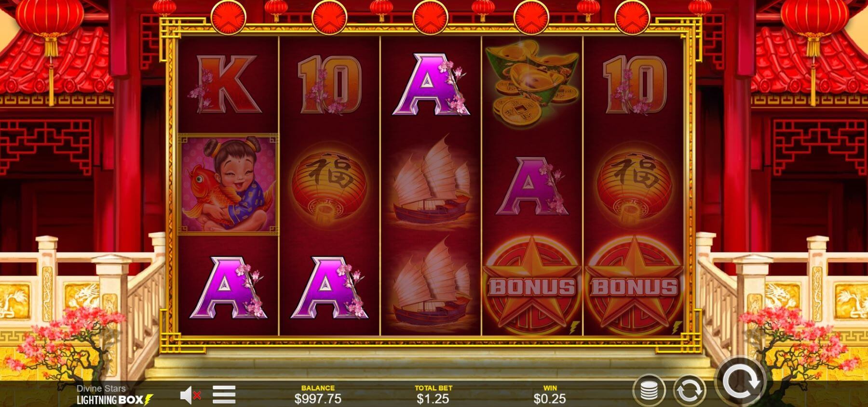Click the Win amount $0.25

(x=550, y=398)
